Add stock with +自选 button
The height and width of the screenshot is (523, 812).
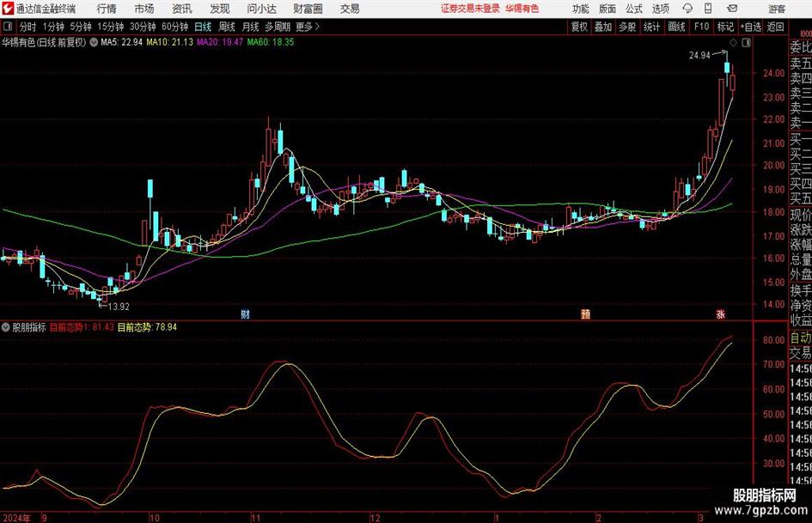750,27
